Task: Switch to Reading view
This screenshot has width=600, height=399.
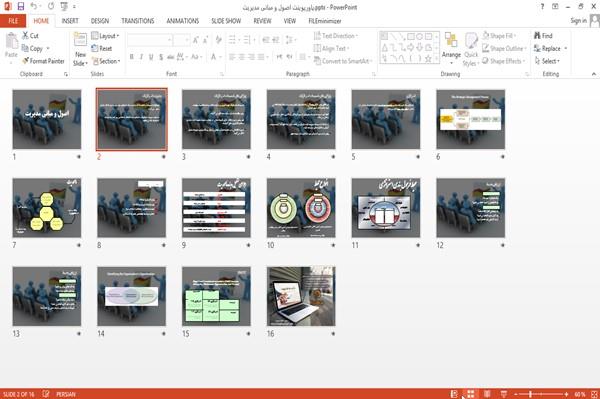Action: (x=487, y=394)
